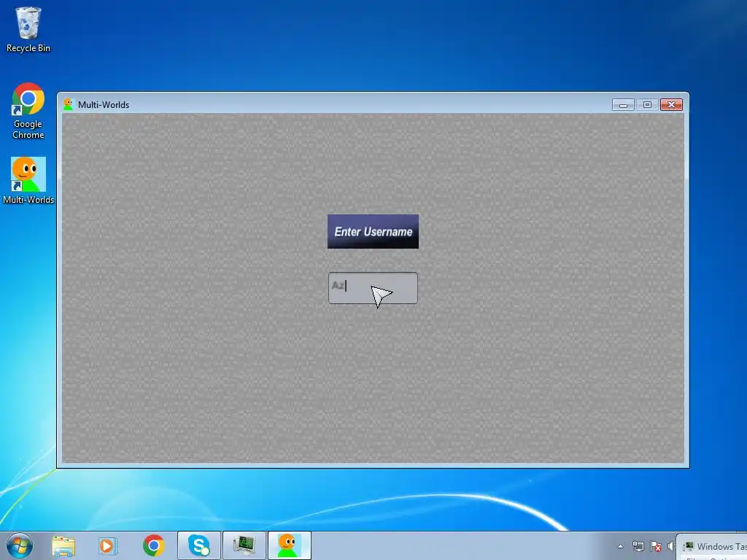Image resolution: width=747 pixels, height=560 pixels.
Task: Click the Enter Username banner
Action: [x=373, y=231]
